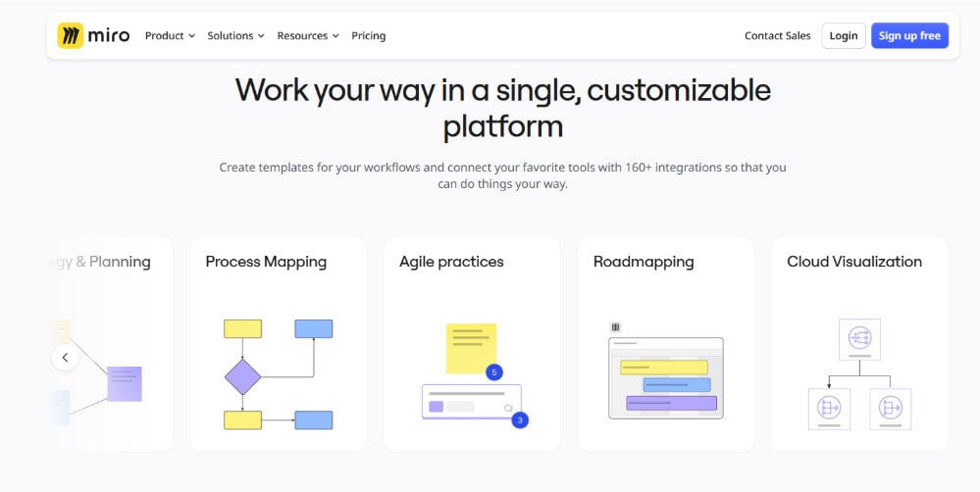
Task: Select the Process Mapping card title
Action: 266,262
